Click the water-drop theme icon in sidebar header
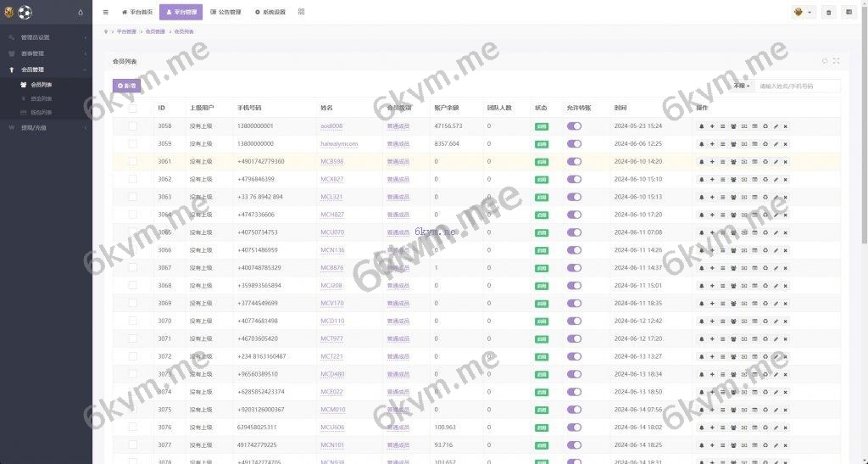The height and width of the screenshot is (464, 868). click(81, 12)
